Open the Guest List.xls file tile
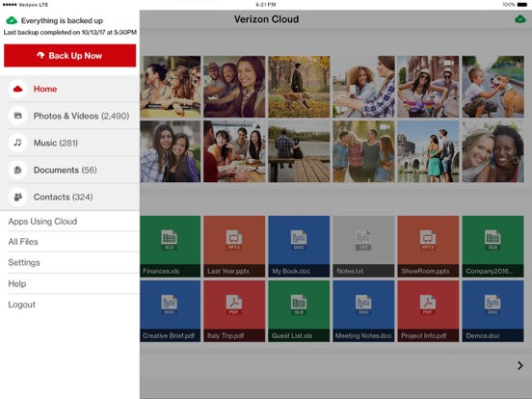This screenshot has width=532, height=399. click(x=299, y=311)
